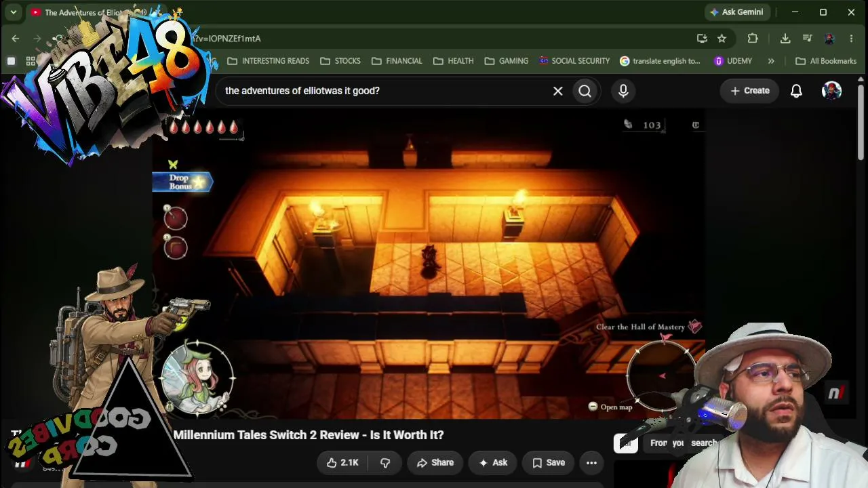The width and height of the screenshot is (868, 488).
Task: Open the YouTube Create menu
Action: pyautogui.click(x=750, y=91)
